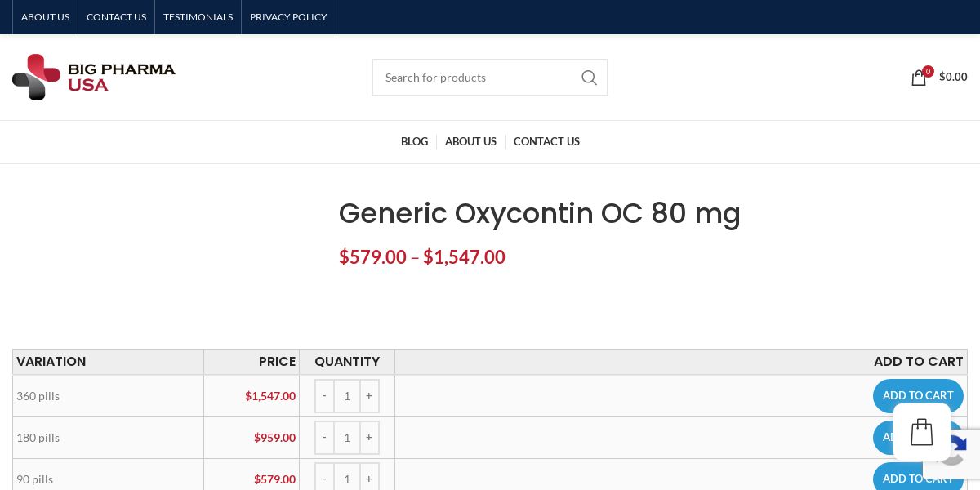Image resolution: width=980 pixels, height=490 pixels.
Task: Increase quantity for 180 pills
Action: [x=369, y=438]
